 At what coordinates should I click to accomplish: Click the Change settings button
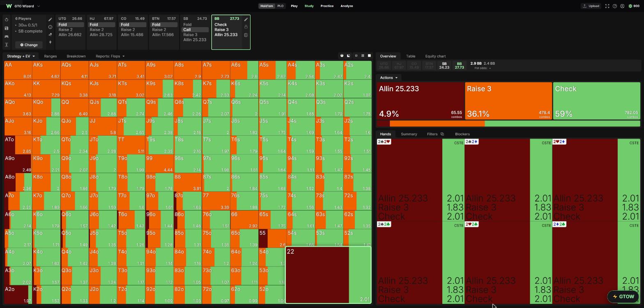click(x=29, y=45)
